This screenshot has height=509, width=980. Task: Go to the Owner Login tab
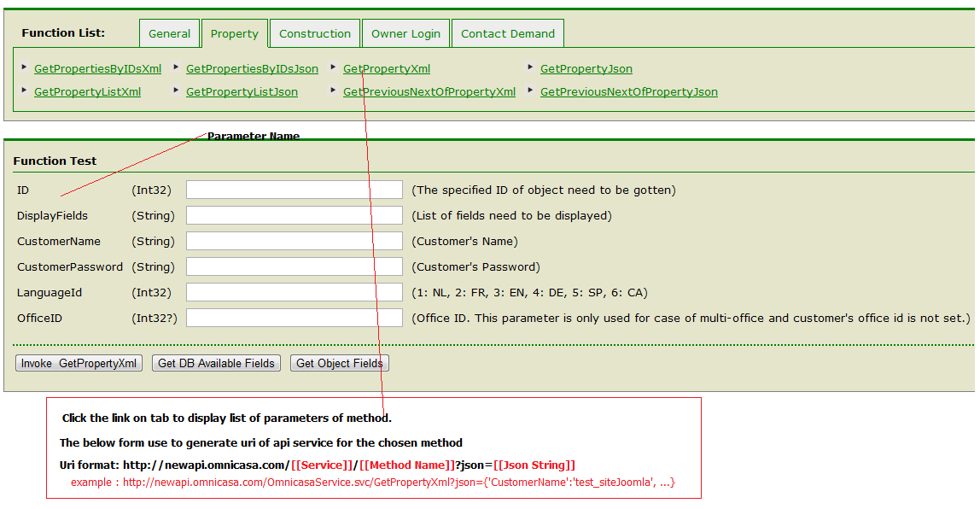pos(405,34)
